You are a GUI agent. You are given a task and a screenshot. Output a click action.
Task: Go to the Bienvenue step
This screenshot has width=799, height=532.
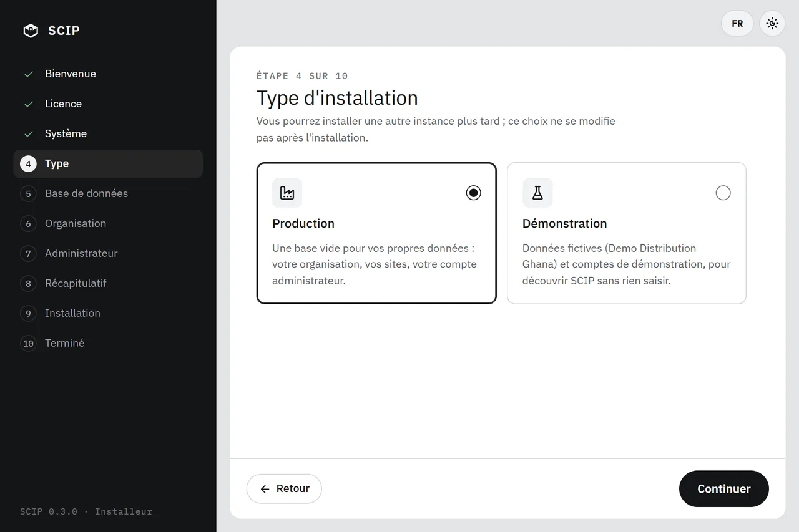click(108, 74)
